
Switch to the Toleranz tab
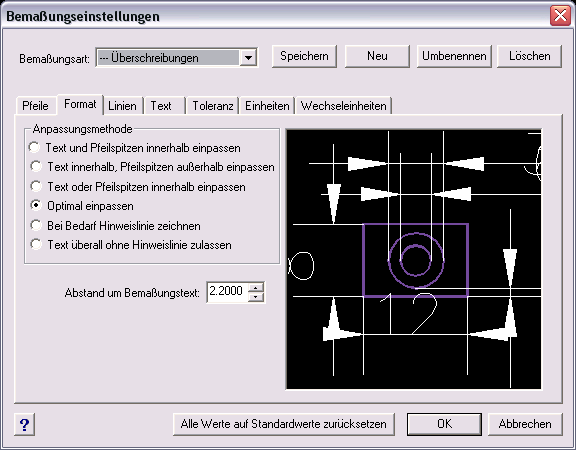point(213,106)
